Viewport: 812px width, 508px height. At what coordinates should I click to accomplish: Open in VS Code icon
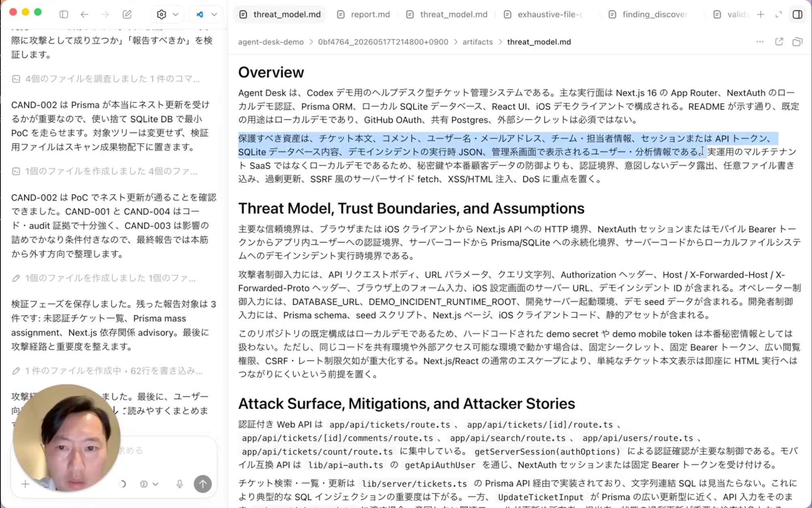point(200,14)
